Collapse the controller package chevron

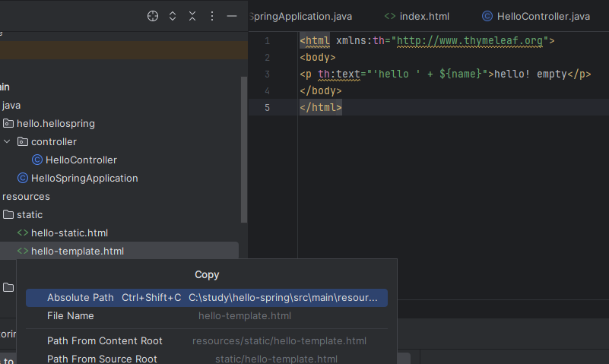click(x=7, y=141)
